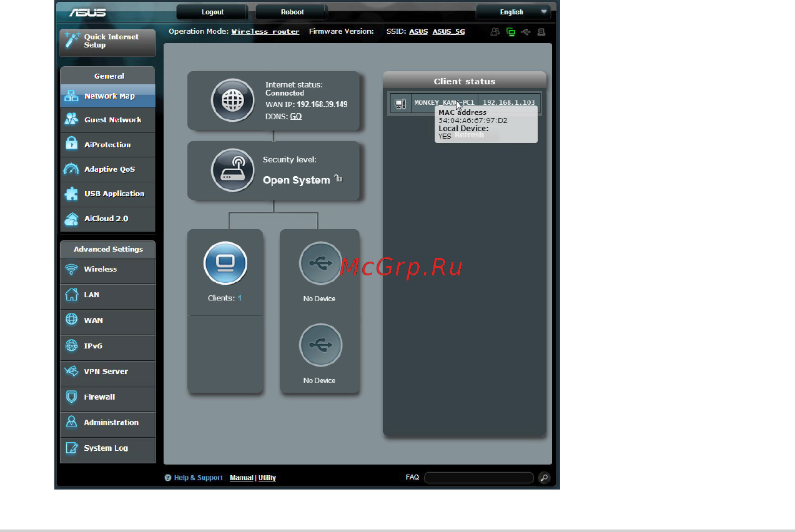Image resolution: width=795 pixels, height=532 pixels.
Task: Click the Reboot button
Action: coord(292,12)
